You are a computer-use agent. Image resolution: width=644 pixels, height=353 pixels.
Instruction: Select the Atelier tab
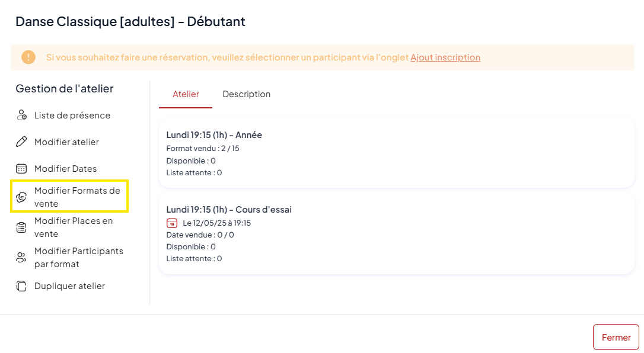pos(186,94)
